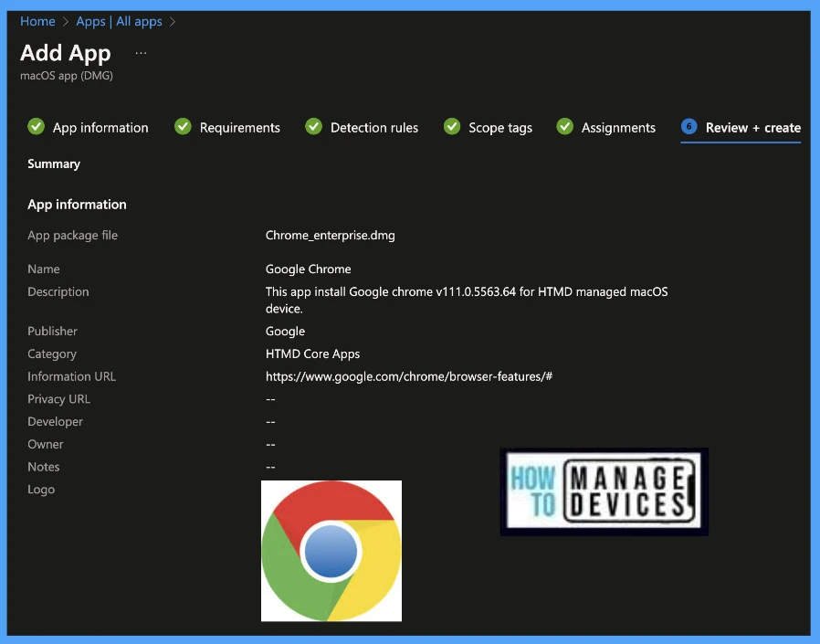This screenshot has width=820, height=644.
Task: Open the ellipsis menu beside Add App
Action: click(x=141, y=53)
